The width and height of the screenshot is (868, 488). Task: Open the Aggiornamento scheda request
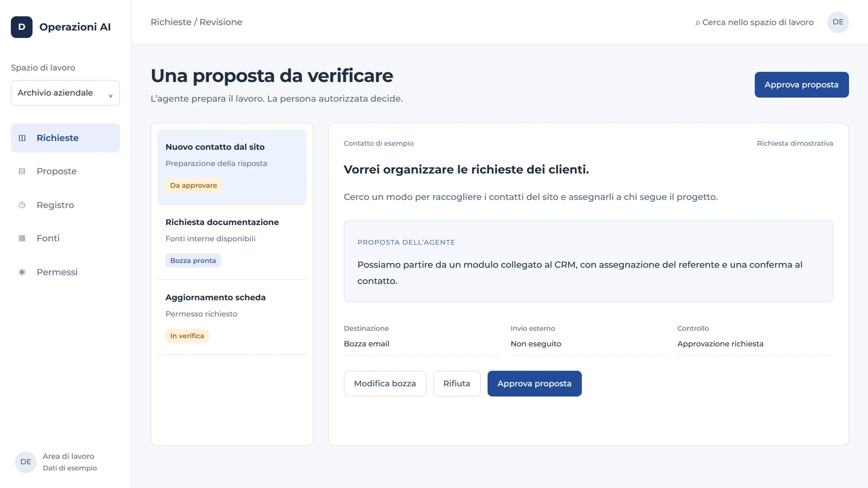(232, 317)
